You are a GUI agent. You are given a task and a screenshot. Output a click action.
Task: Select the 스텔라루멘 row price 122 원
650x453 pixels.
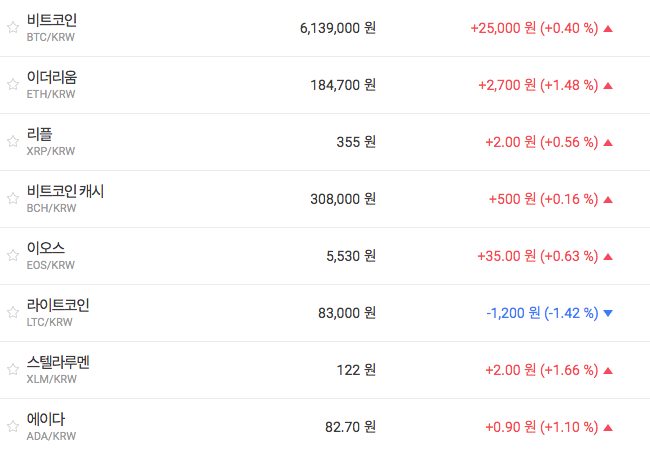click(x=356, y=370)
